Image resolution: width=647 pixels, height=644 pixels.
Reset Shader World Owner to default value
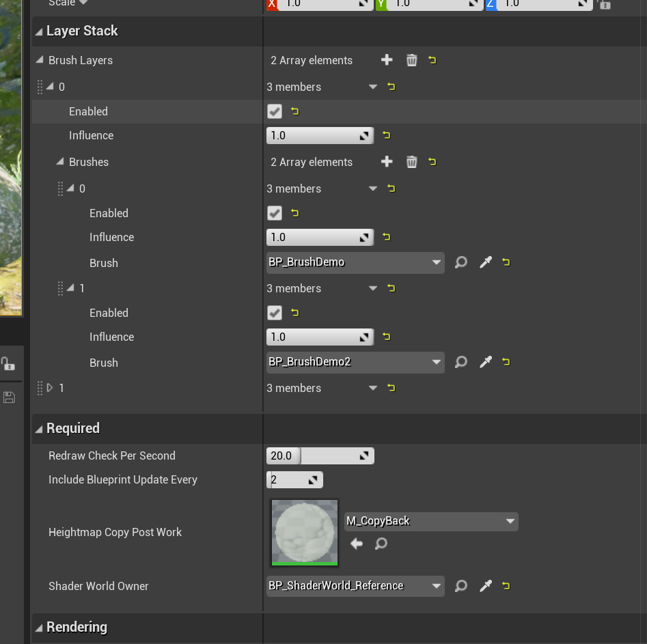[506, 586]
